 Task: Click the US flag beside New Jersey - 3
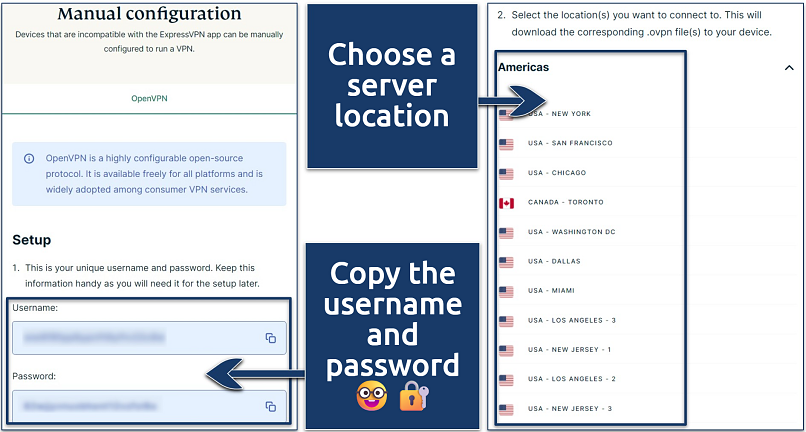pos(506,410)
